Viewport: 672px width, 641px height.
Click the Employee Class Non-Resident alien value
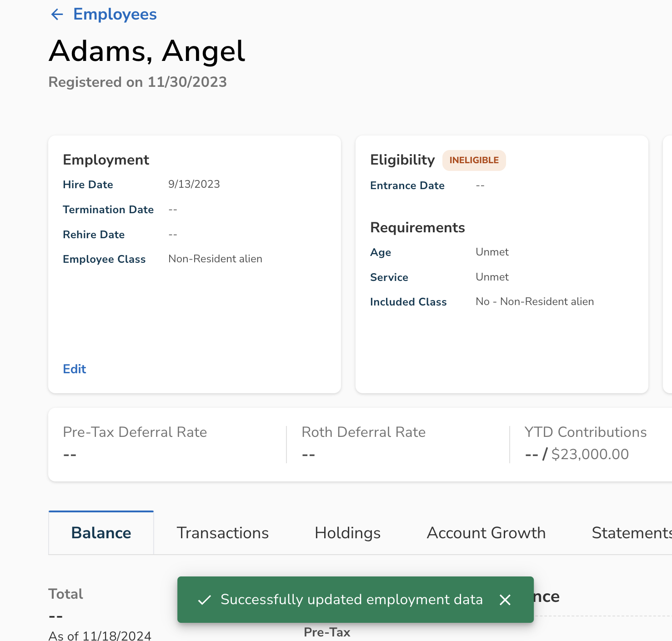215,259
